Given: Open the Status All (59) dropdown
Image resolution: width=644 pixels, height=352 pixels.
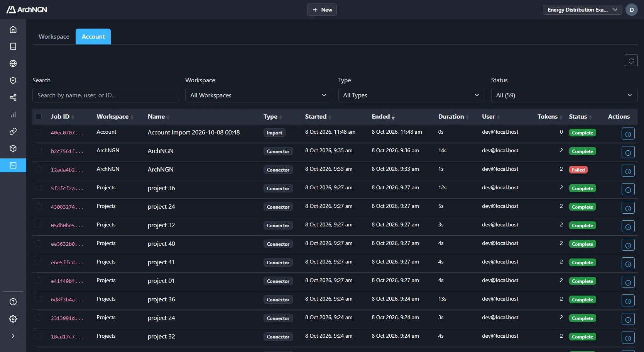Looking at the screenshot, I should pyautogui.click(x=564, y=95).
